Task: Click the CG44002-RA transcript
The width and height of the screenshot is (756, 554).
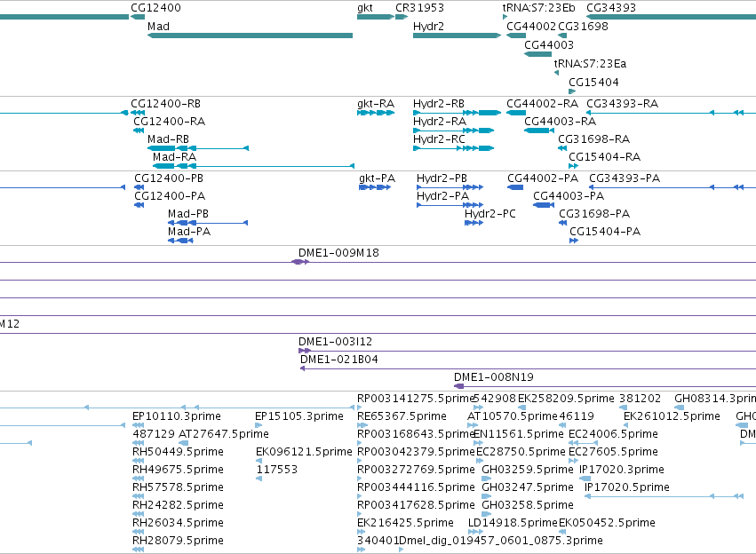Action: [516, 113]
